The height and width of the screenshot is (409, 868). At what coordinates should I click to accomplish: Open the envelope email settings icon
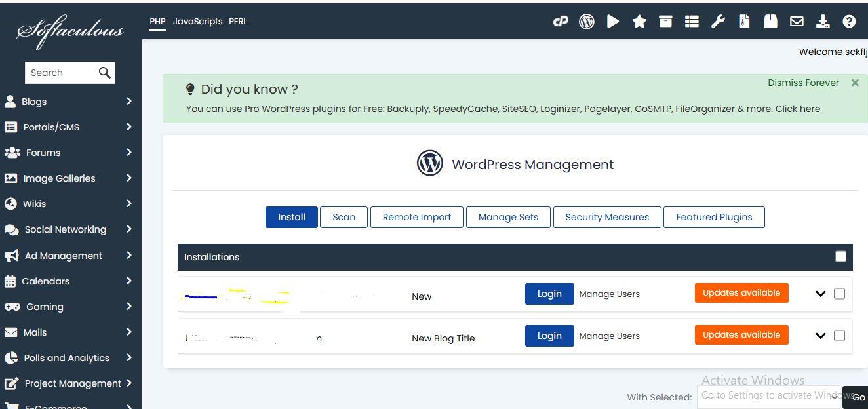coord(797,22)
